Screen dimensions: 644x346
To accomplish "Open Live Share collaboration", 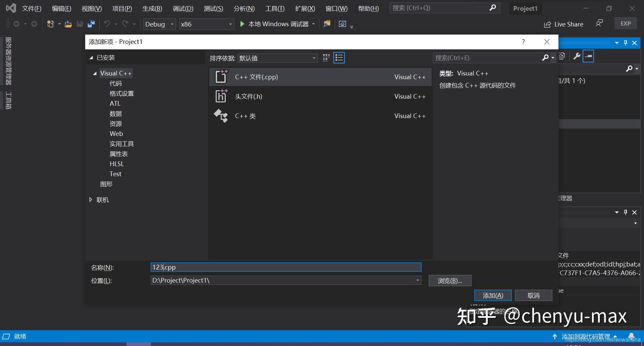I will 564,24.
